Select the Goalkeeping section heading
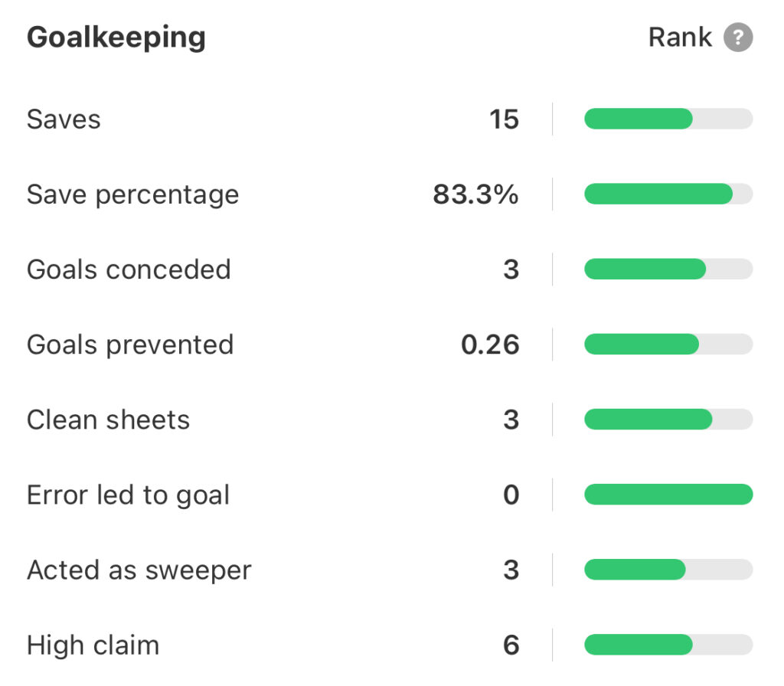 click(x=116, y=38)
